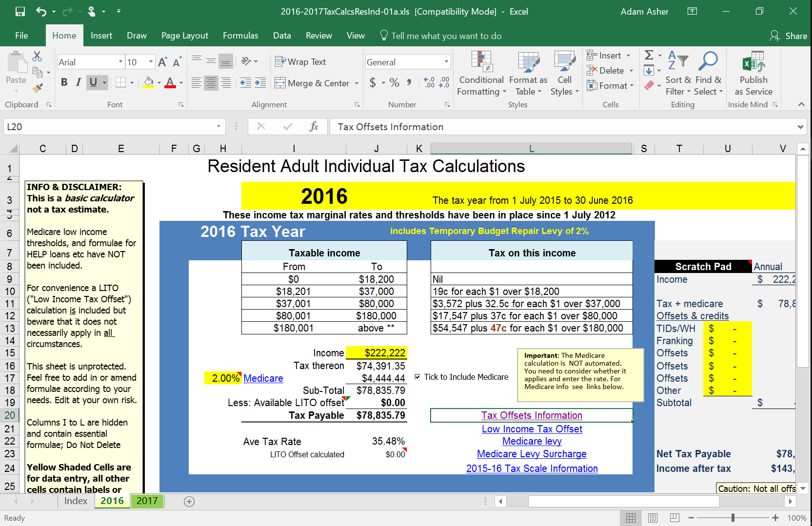Open the Insert Function fx button
The width and height of the screenshot is (812, 526).
[314, 127]
